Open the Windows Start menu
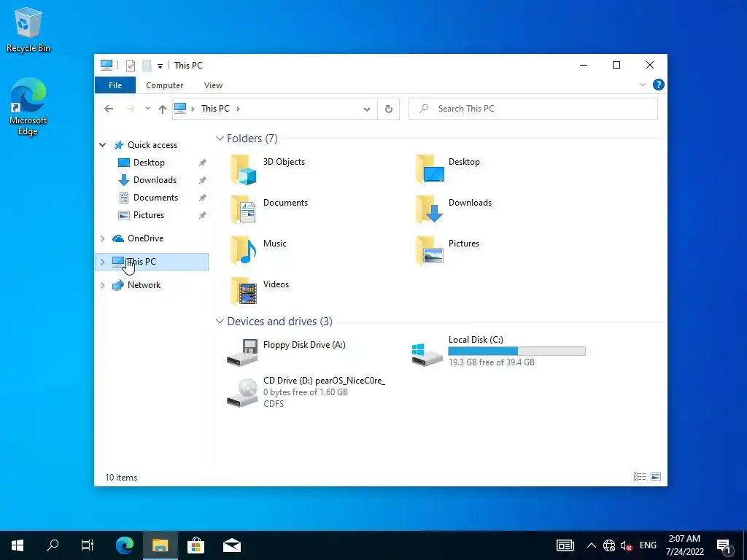The width and height of the screenshot is (747, 560). pyautogui.click(x=18, y=545)
